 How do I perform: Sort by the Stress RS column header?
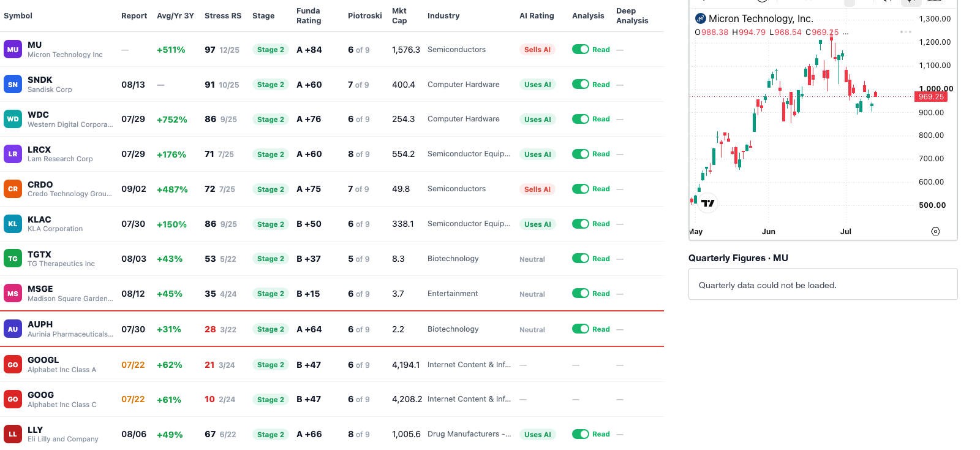point(223,16)
